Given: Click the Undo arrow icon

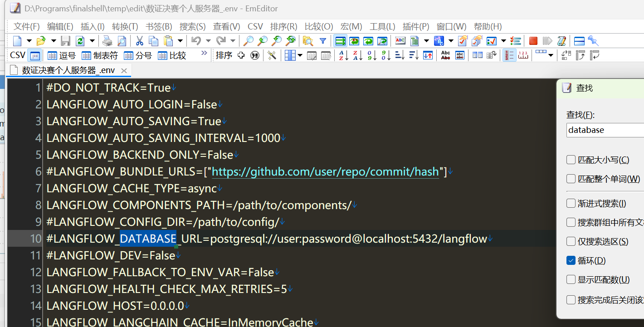Looking at the screenshot, I should pyautogui.click(x=196, y=41).
